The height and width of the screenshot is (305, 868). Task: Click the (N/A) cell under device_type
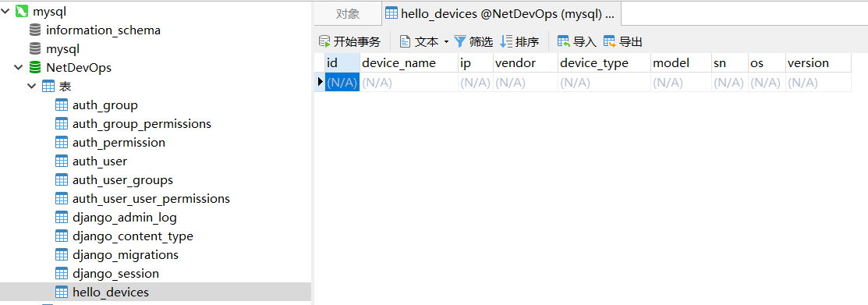pos(604,83)
